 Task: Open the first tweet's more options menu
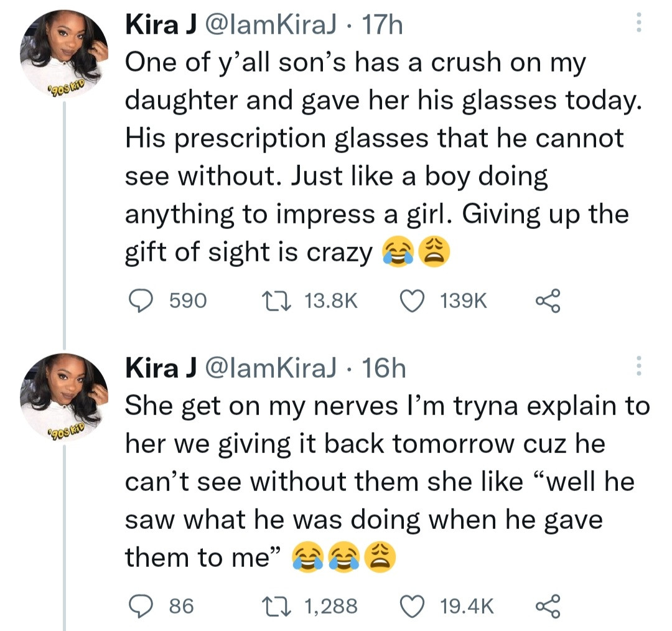click(636, 24)
